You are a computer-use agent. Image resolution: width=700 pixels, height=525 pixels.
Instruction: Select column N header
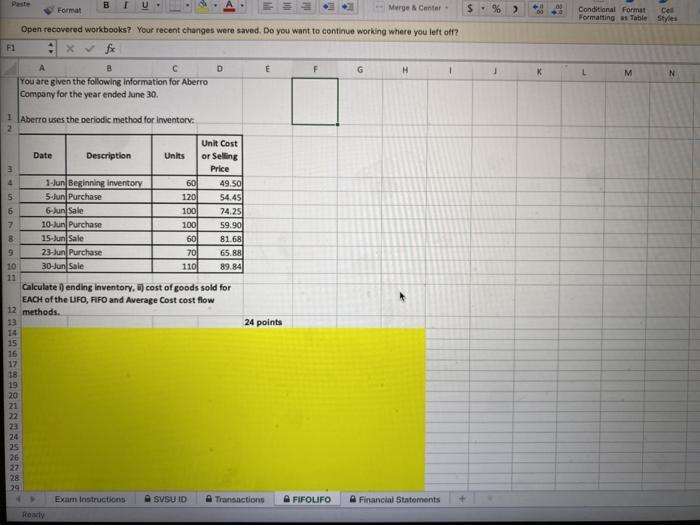click(x=671, y=73)
